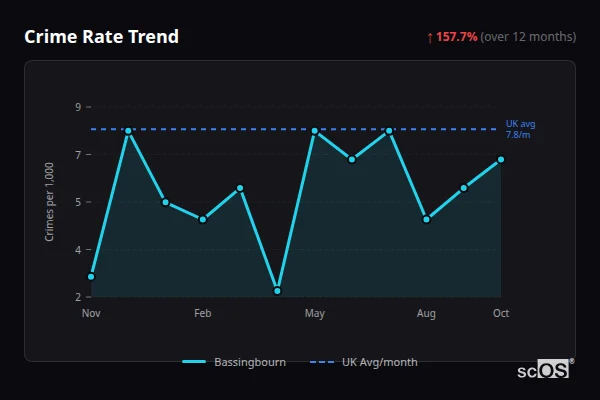Select the July data point
Image resolution: width=600 pixels, height=400 pixels.
point(389,131)
